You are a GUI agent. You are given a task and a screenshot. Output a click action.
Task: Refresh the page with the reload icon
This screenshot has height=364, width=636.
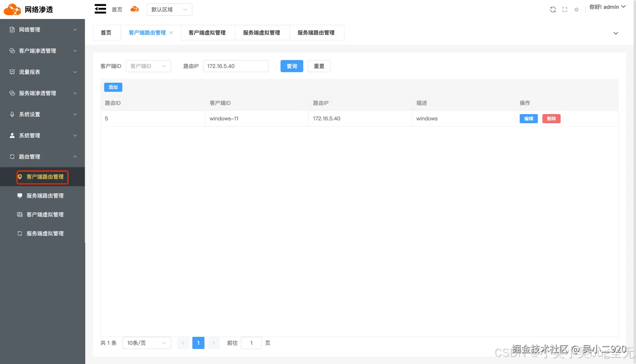(x=553, y=9)
